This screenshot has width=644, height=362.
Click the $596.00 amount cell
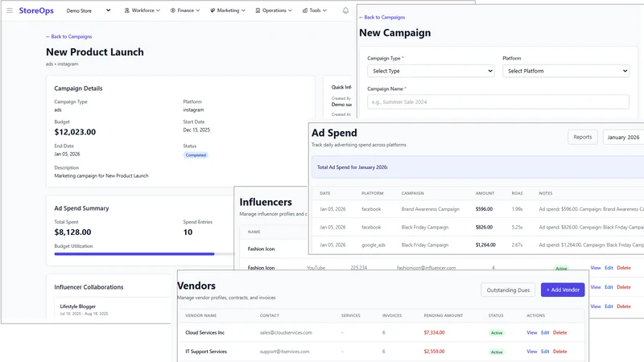pyautogui.click(x=484, y=209)
